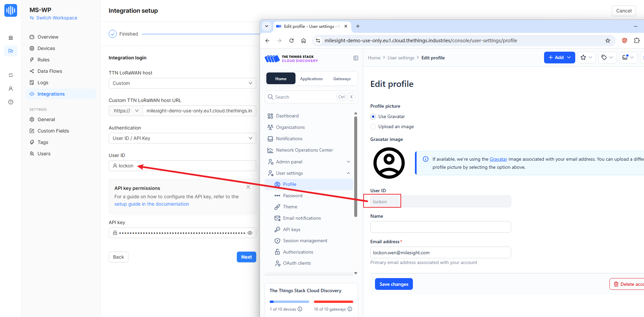Screen dimensions: 644x317
Task: Select Use Gravatar radio button
Action: click(x=373, y=116)
